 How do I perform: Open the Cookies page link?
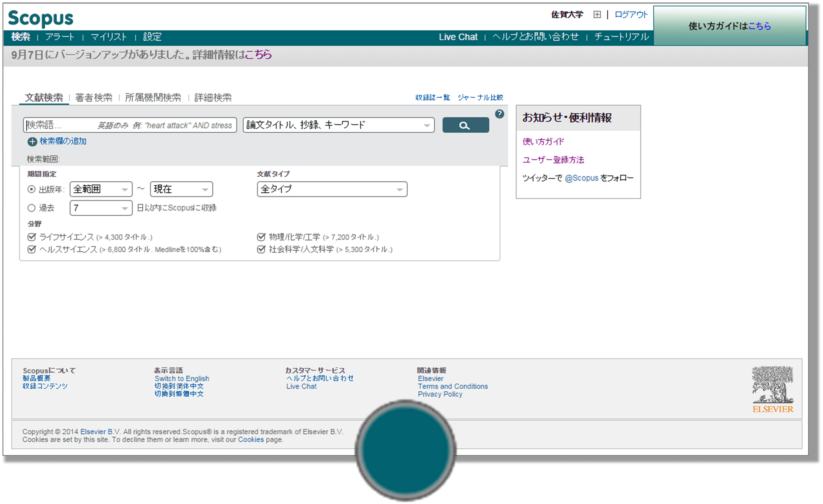pyautogui.click(x=251, y=440)
